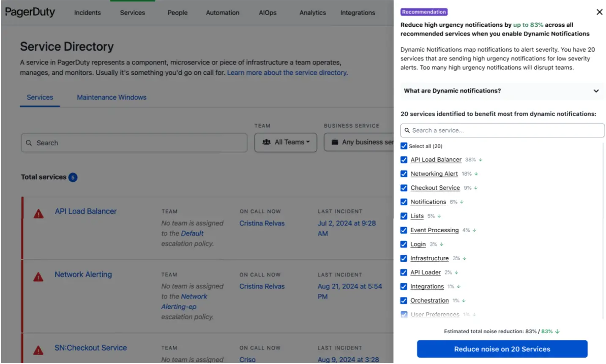Click the people icon in All Teams filter

266,143
